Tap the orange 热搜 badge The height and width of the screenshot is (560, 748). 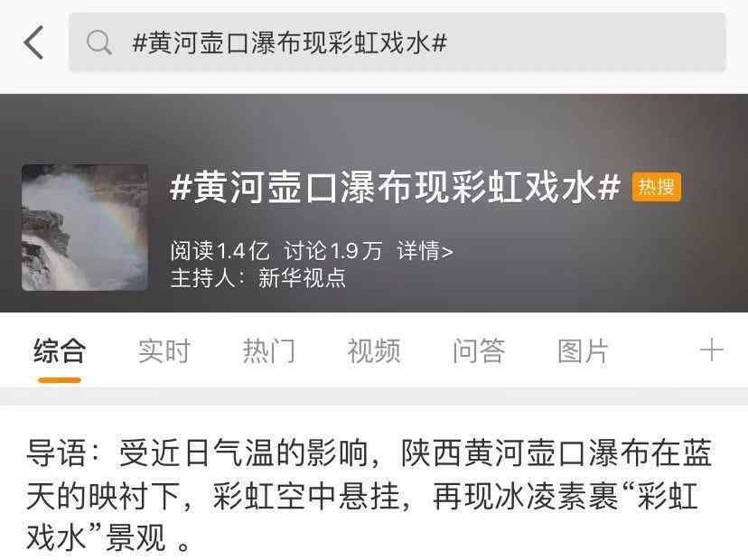(x=657, y=186)
